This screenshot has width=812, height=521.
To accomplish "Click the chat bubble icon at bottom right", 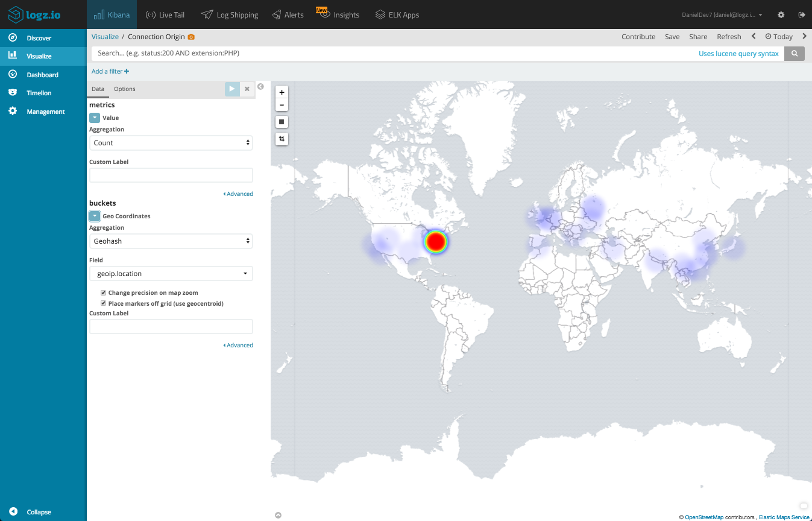I will (x=803, y=505).
